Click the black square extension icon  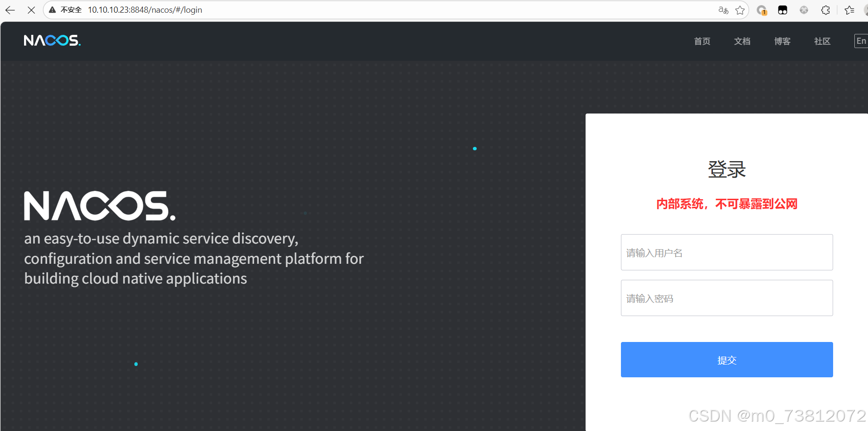(x=783, y=10)
